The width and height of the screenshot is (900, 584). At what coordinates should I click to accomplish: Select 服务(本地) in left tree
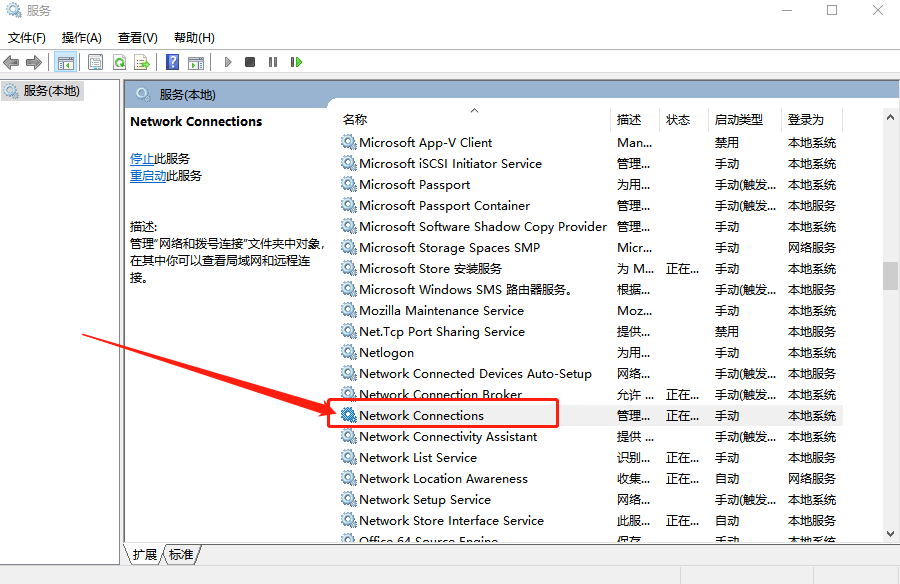point(52,91)
